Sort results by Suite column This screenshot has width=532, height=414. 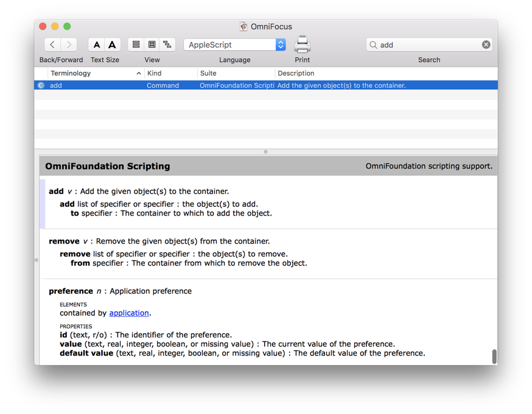235,73
